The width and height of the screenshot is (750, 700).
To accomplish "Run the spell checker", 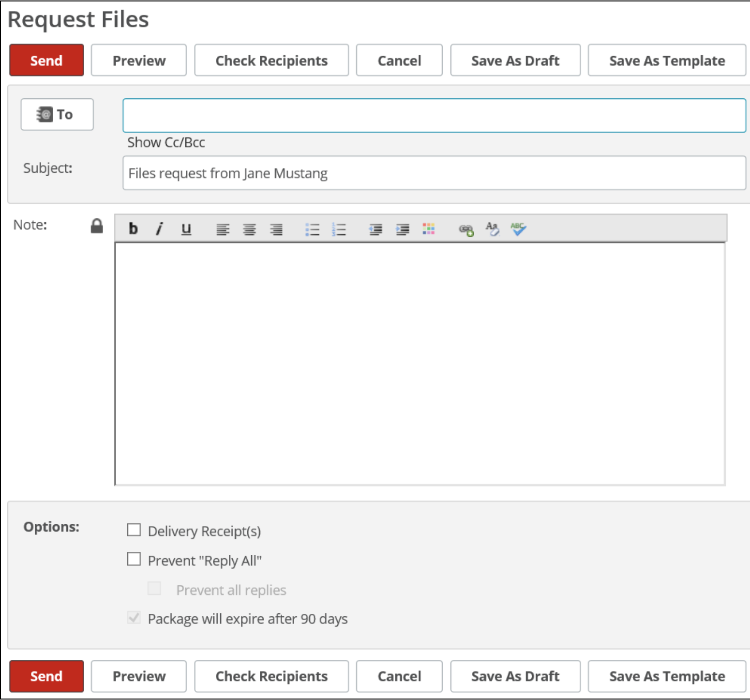I will 518,228.
